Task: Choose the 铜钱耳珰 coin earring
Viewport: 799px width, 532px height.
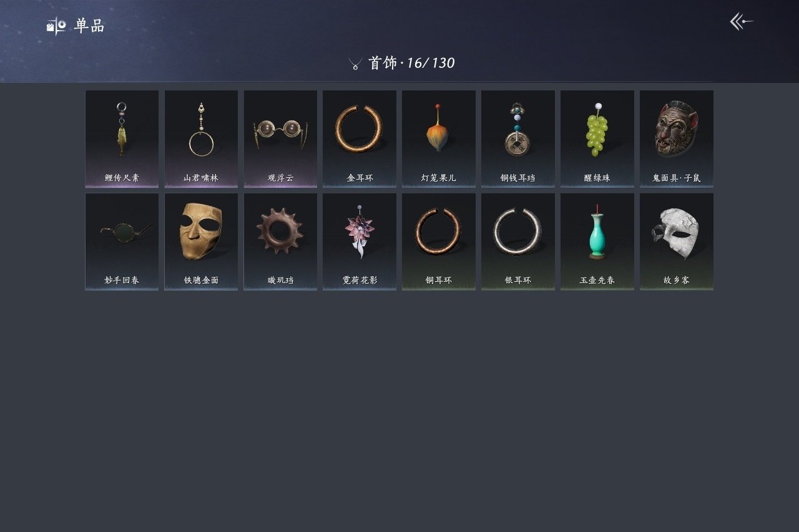Action: point(518,139)
